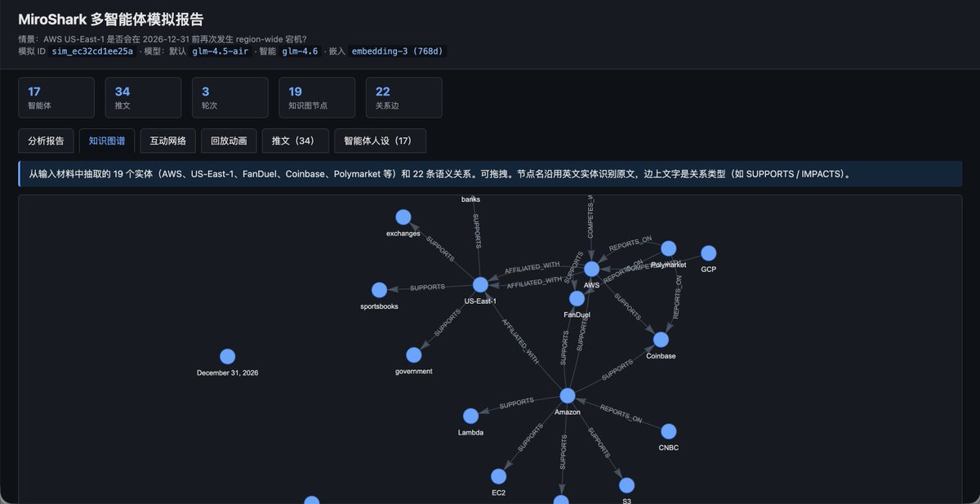Select the exchanges node
This screenshot has height=504, width=980.
pos(403,217)
